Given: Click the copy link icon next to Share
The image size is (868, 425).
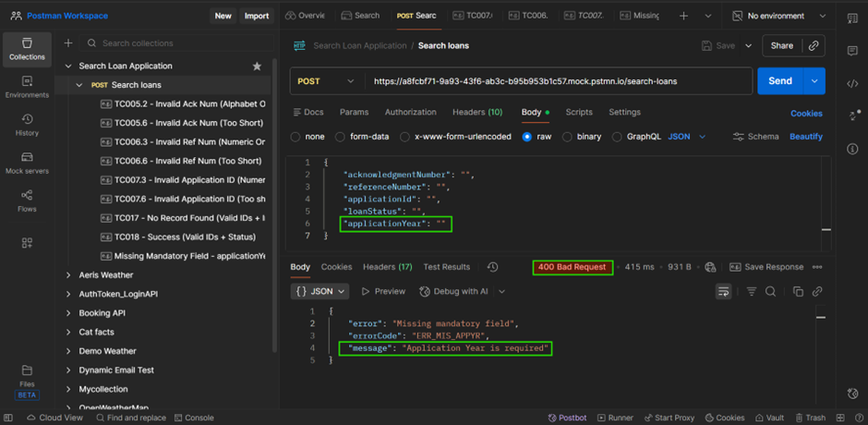Looking at the screenshot, I should click(814, 46).
